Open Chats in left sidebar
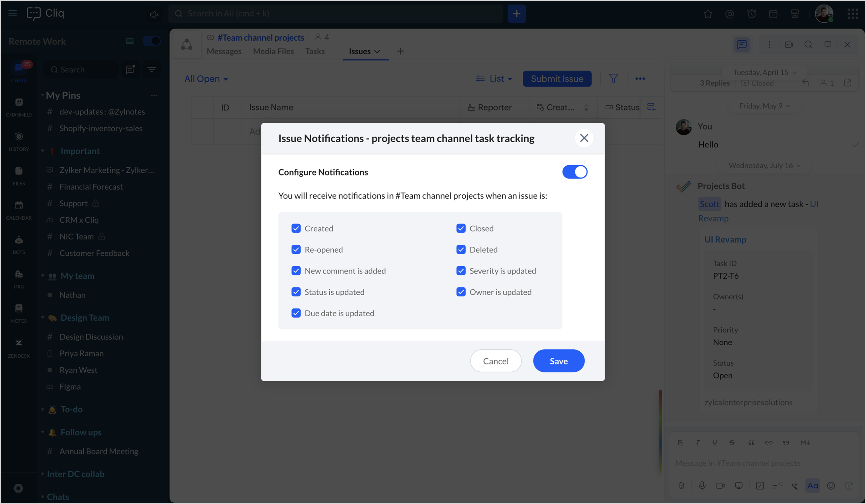This screenshot has width=866, height=504. coord(19,72)
